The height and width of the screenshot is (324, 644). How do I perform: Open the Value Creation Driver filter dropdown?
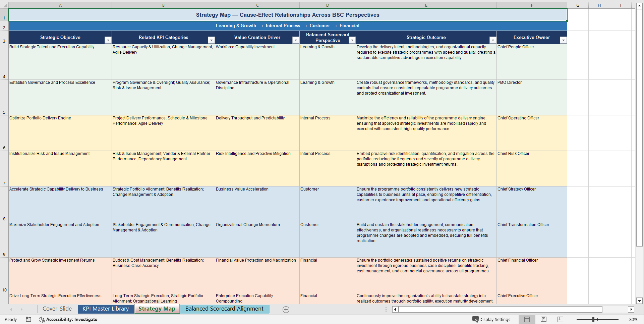click(x=296, y=40)
